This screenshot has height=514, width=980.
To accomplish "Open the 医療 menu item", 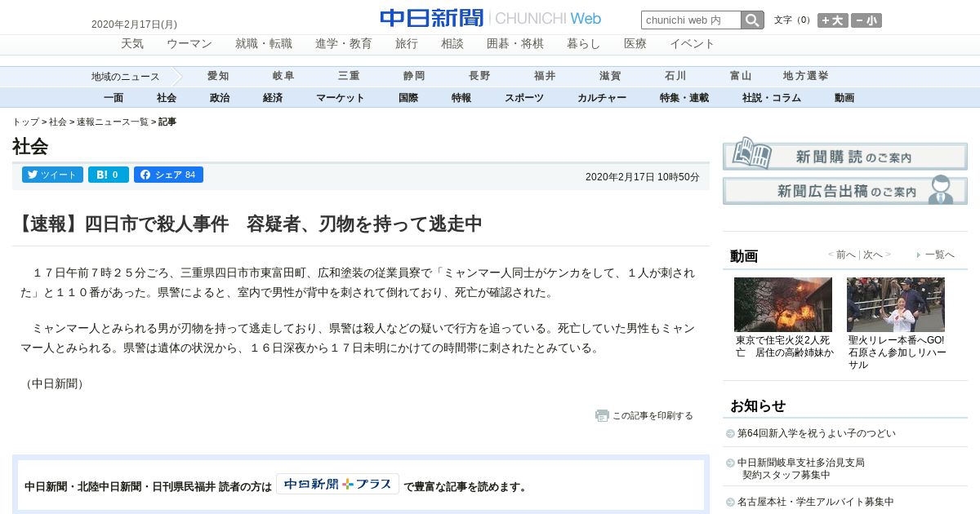I will 635,44.
